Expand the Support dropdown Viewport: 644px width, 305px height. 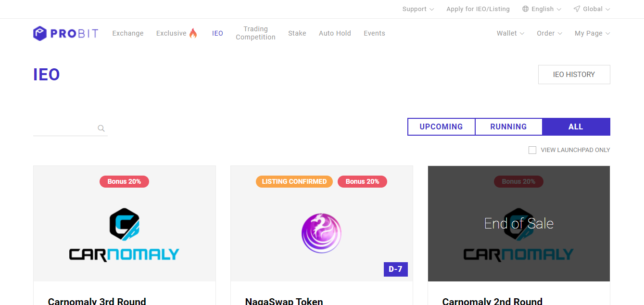tap(417, 9)
